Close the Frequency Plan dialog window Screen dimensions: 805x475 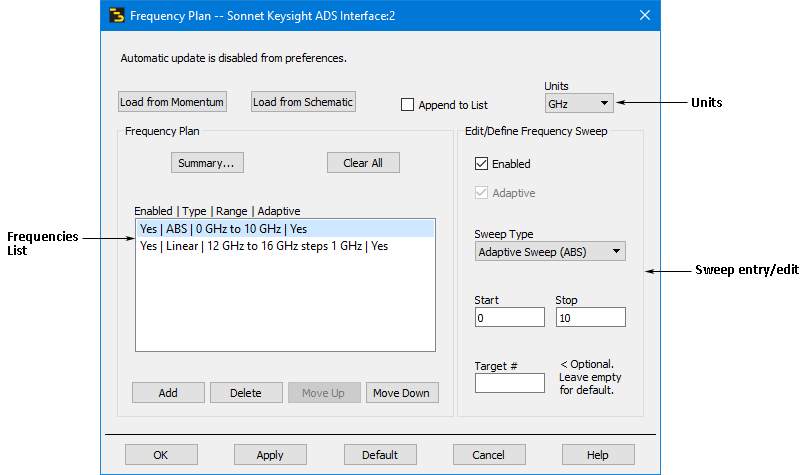point(644,15)
